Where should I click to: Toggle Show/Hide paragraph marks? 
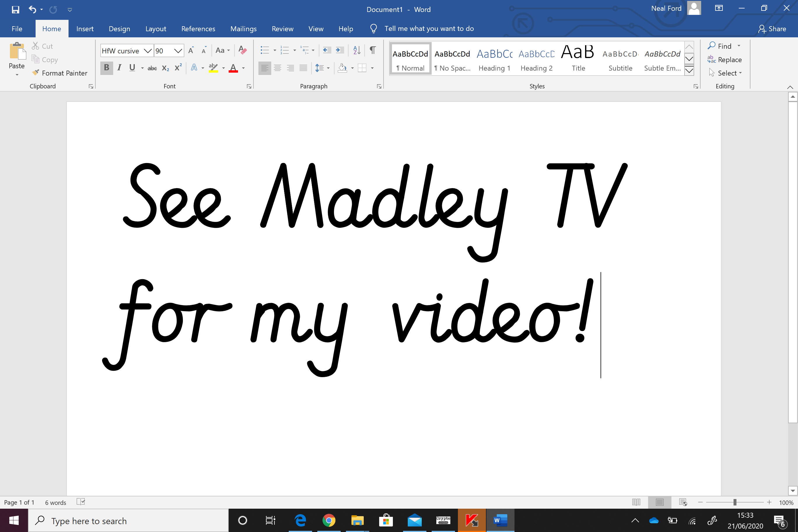pyautogui.click(x=372, y=50)
